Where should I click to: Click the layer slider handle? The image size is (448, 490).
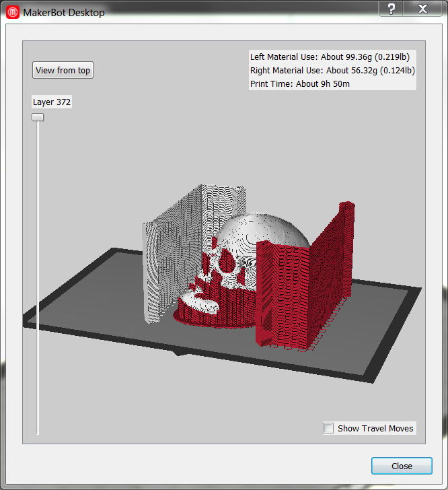[38, 117]
